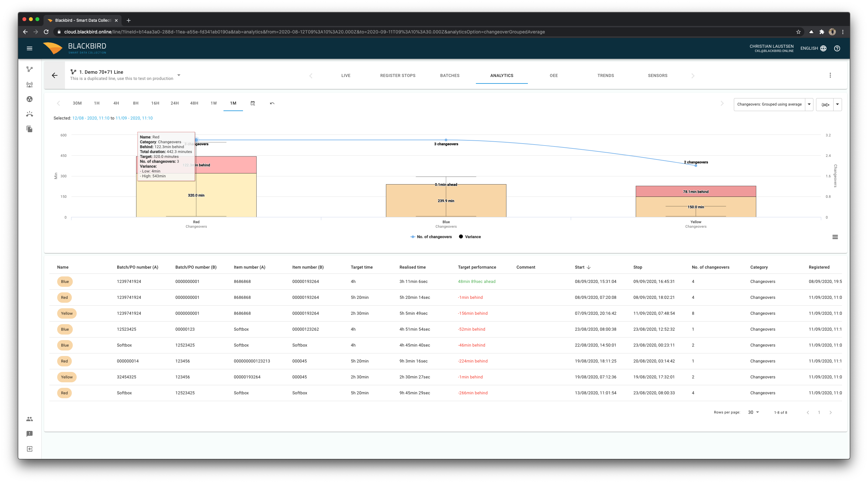Select the 8H time range

coord(135,103)
